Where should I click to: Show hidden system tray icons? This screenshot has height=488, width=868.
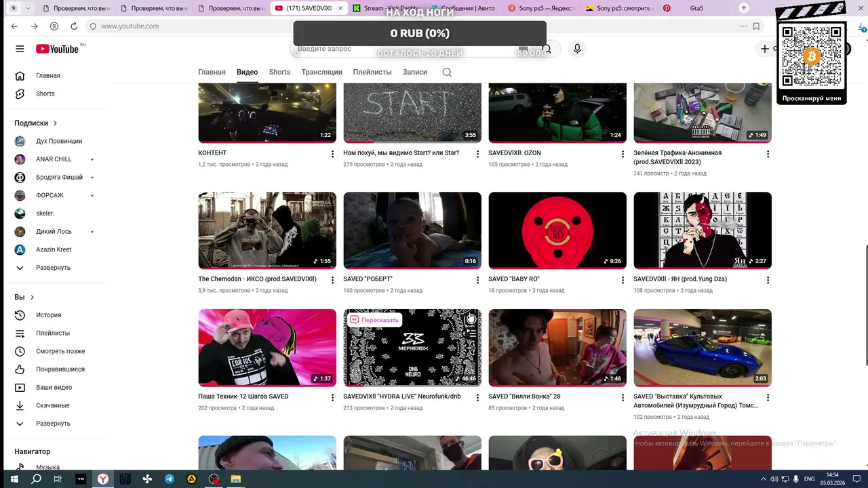[764, 479]
